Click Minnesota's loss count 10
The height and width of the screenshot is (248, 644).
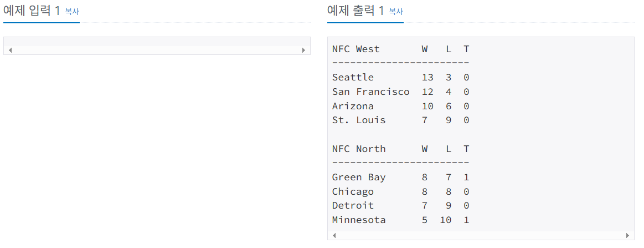coord(446,220)
